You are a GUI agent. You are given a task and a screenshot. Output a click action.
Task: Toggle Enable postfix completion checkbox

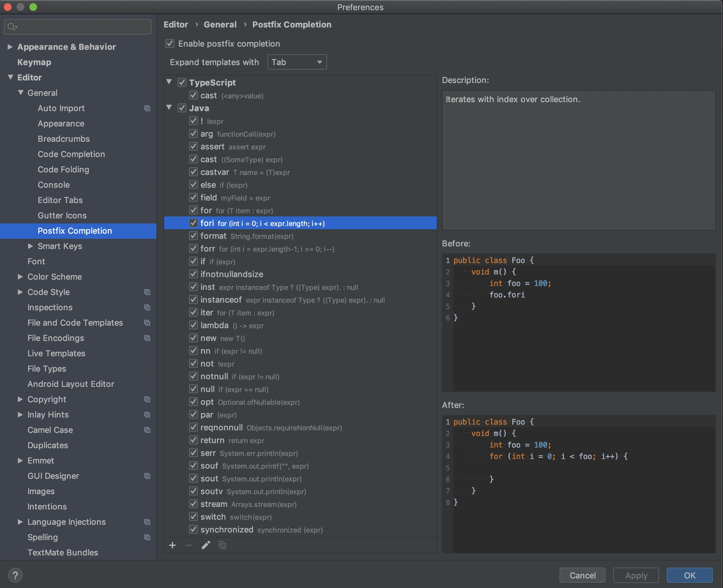170,43
